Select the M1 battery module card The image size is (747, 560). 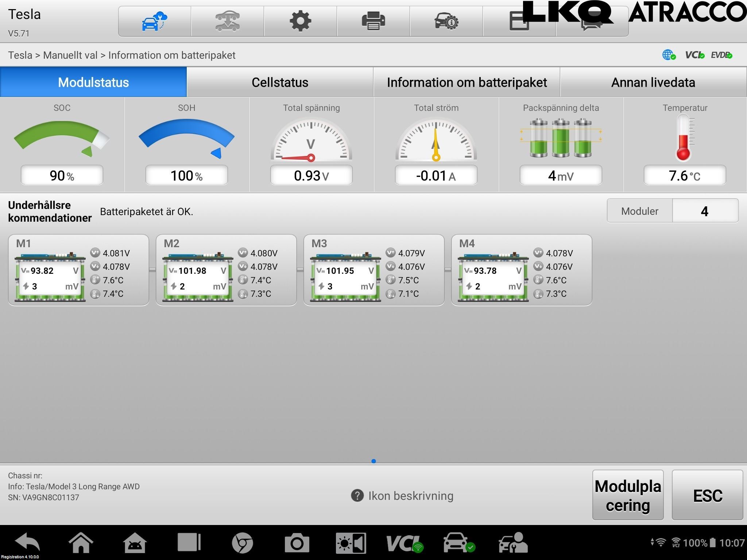coord(78,270)
